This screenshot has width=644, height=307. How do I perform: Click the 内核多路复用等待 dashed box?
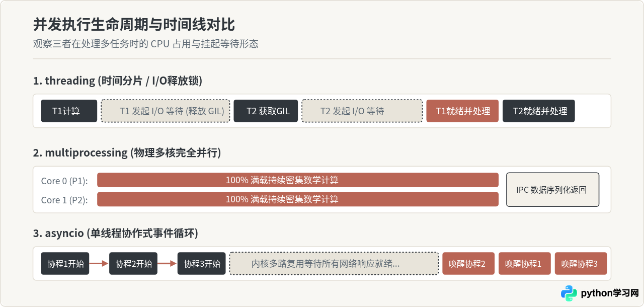334,263
